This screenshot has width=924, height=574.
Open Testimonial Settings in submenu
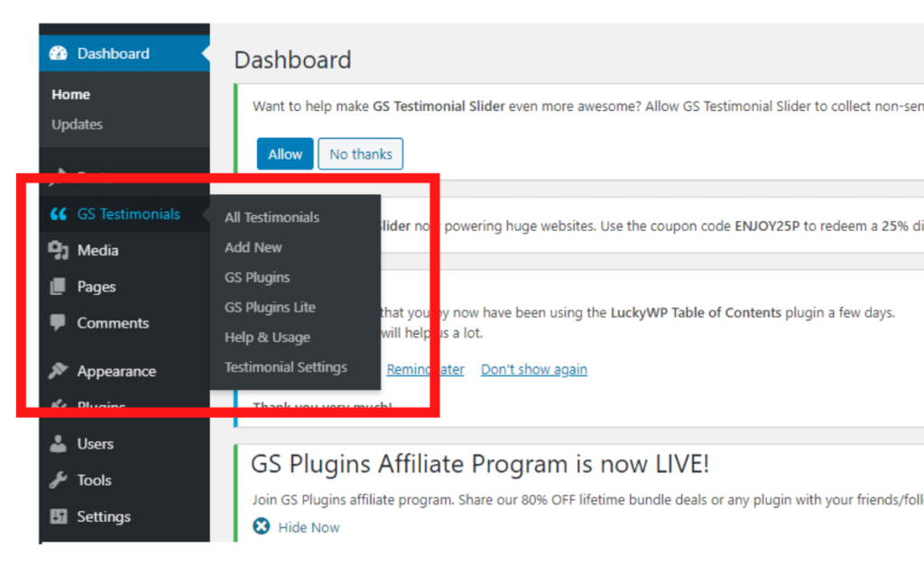click(286, 367)
